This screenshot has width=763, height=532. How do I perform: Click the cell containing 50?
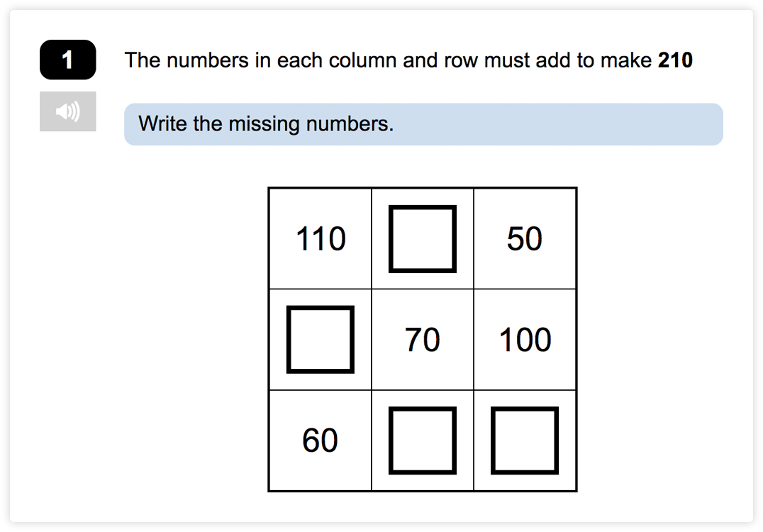click(524, 238)
